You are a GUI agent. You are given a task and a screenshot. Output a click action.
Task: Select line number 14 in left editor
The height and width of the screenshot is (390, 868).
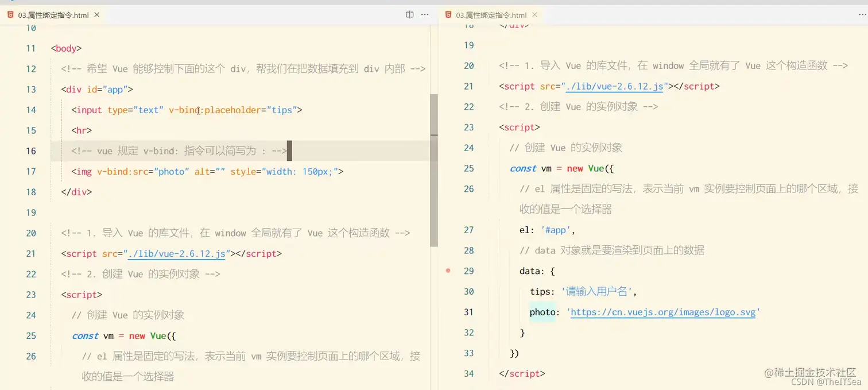[31, 110]
